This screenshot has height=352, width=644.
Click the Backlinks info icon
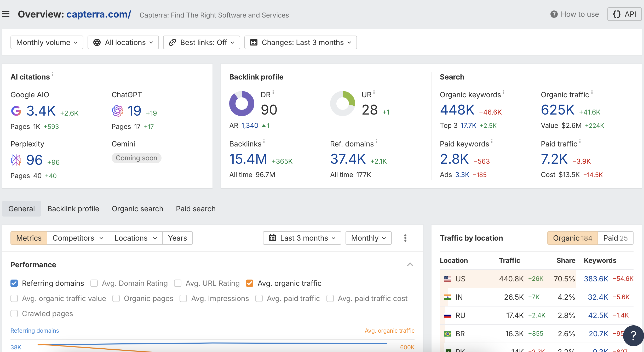tap(264, 141)
